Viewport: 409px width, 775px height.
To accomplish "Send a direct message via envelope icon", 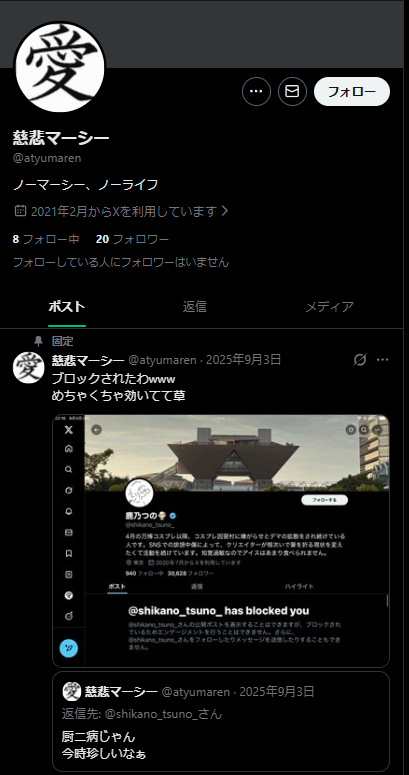I will coord(292,91).
